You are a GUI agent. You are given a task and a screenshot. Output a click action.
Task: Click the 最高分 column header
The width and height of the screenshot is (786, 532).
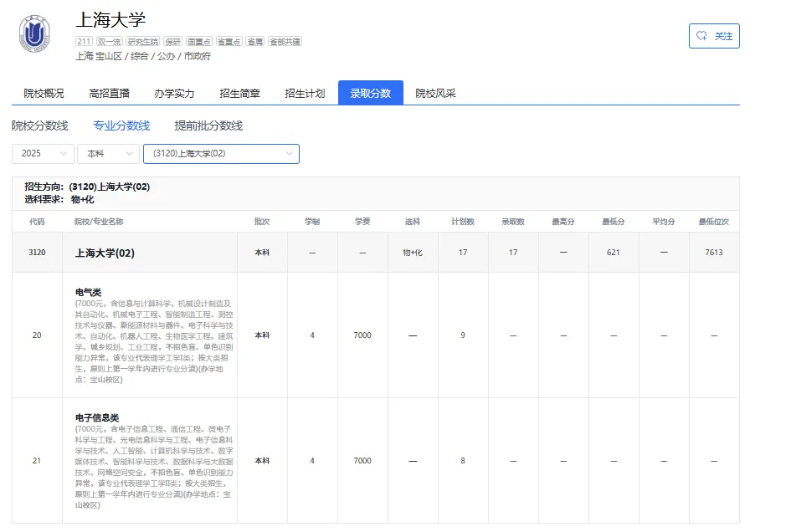563,222
